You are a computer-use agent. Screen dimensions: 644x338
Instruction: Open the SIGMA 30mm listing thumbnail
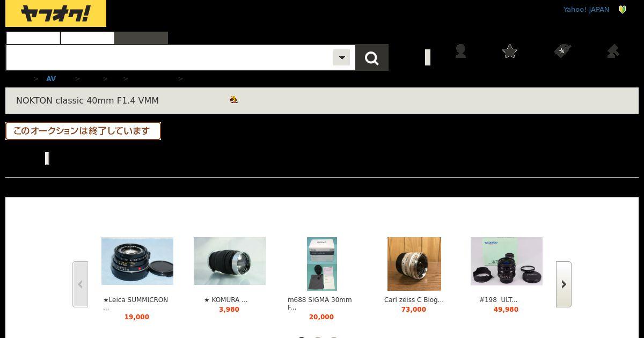322,264
